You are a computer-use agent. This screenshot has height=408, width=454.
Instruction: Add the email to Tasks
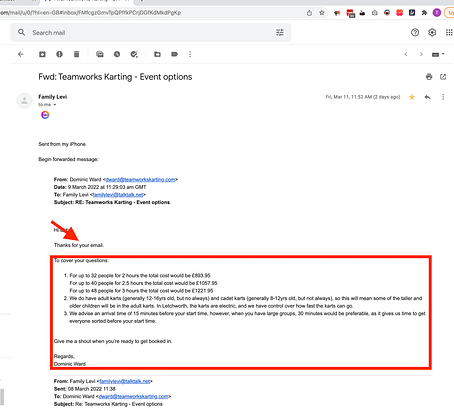click(x=134, y=54)
